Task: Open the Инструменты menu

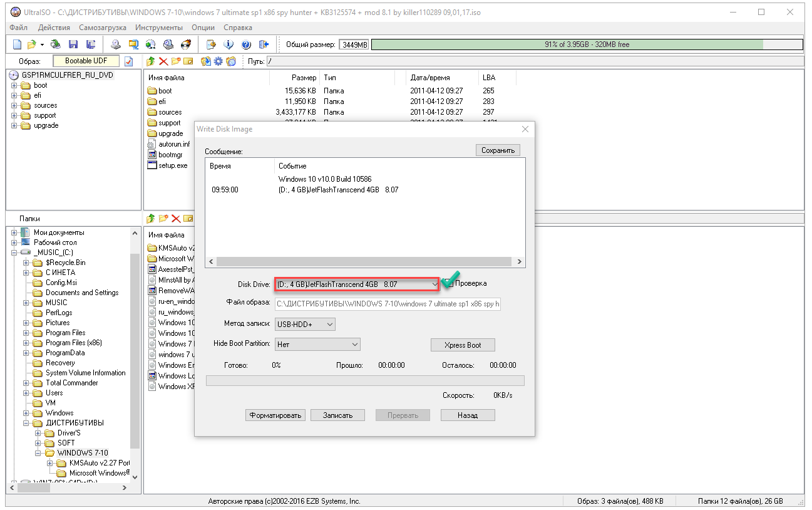Action: coord(158,28)
